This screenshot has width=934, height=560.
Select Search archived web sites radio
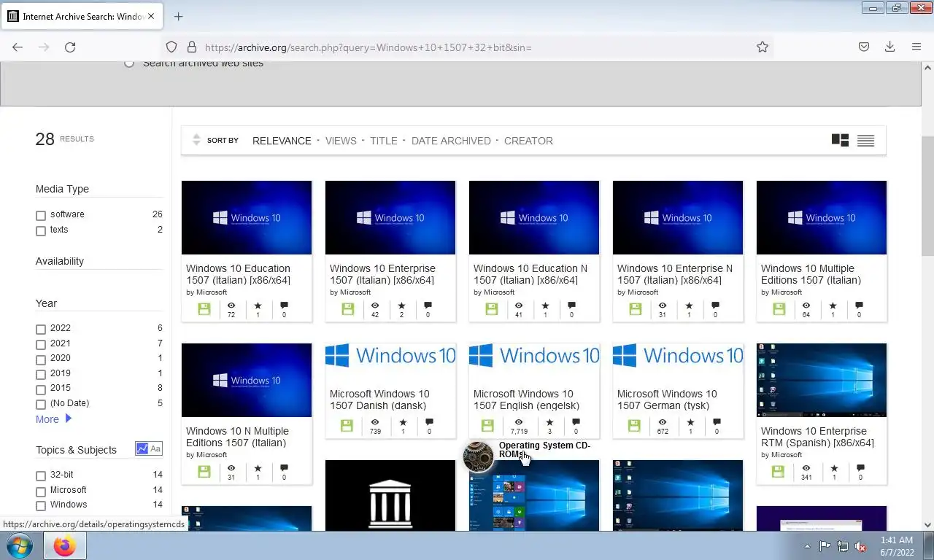pyautogui.click(x=129, y=63)
